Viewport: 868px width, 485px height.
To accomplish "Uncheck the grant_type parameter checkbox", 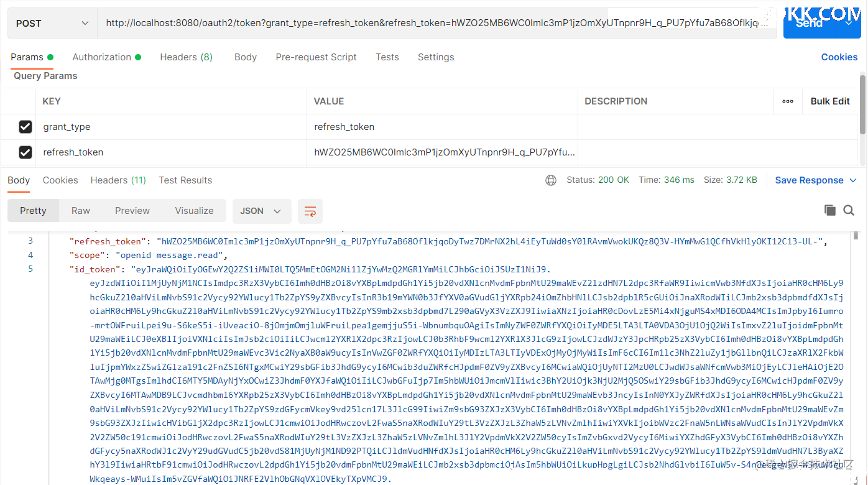I will click(x=25, y=127).
